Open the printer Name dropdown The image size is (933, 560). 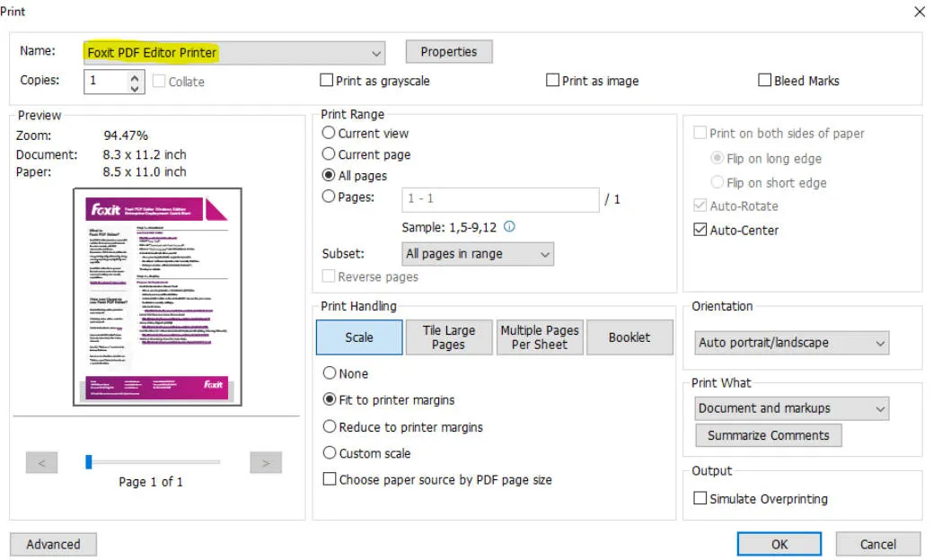click(x=233, y=53)
